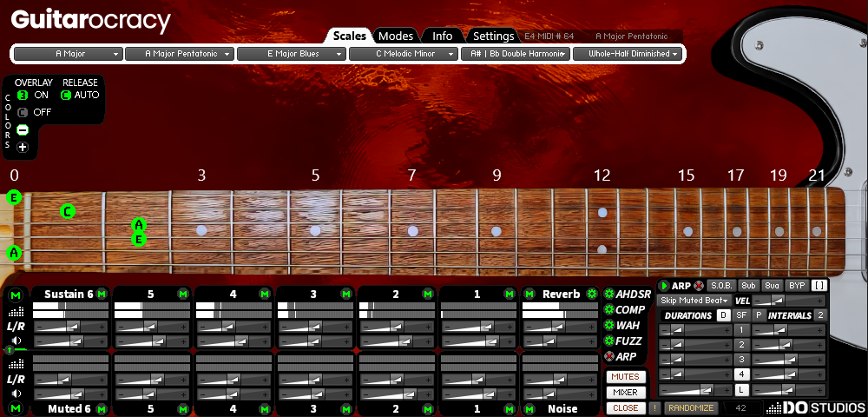Mute Sustain string 3 with its M button

coord(346,294)
